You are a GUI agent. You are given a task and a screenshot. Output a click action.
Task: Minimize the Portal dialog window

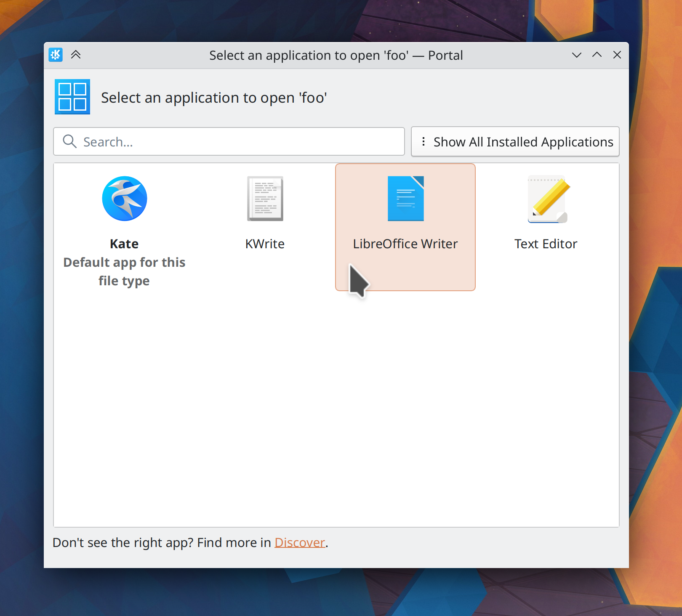(577, 55)
